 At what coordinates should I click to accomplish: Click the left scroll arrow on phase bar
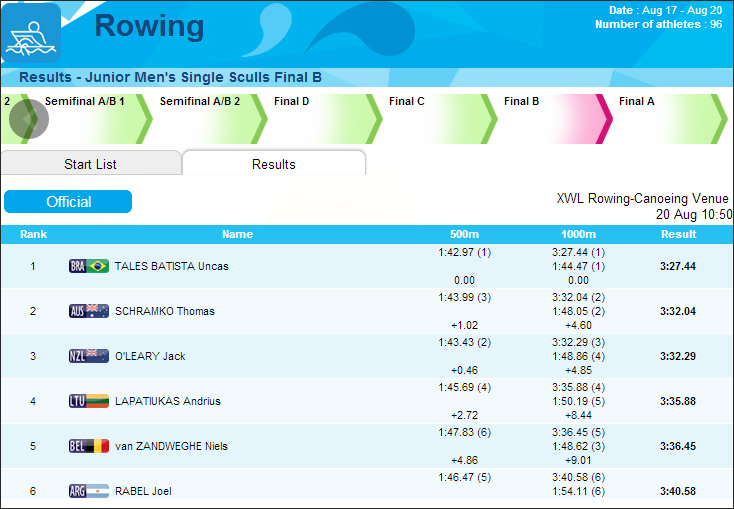point(28,119)
